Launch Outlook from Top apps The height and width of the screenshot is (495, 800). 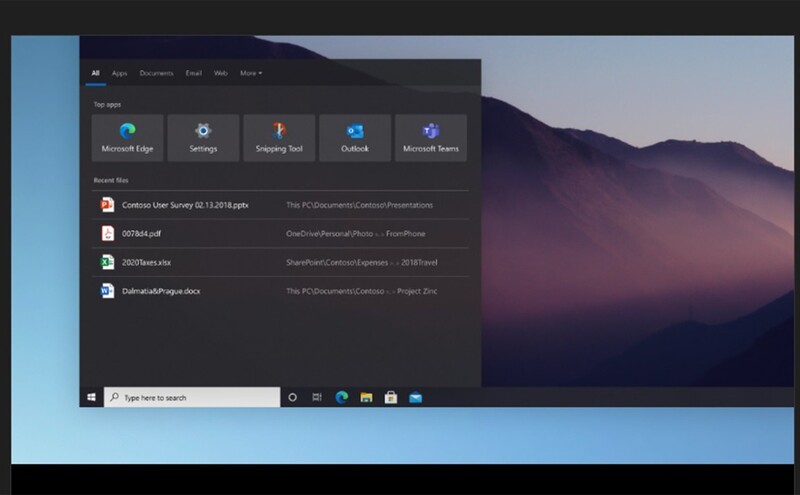(x=355, y=137)
